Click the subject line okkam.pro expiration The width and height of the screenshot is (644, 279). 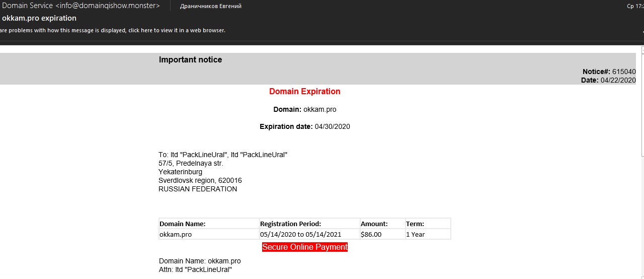(39, 18)
